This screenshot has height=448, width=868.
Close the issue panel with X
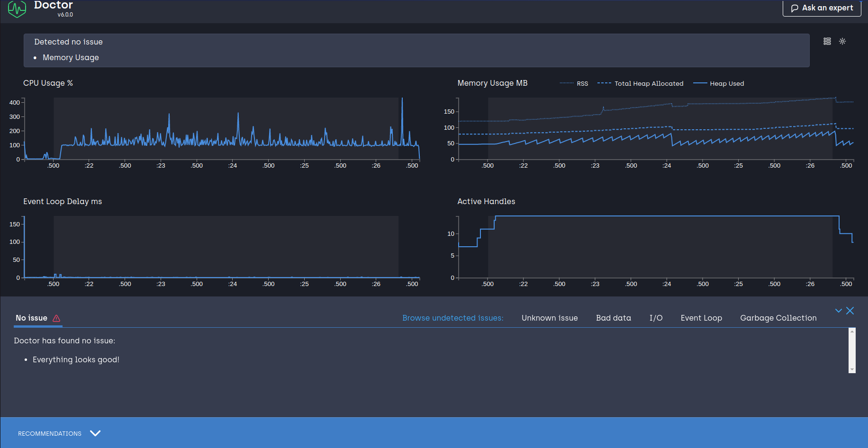coord(850,311)
